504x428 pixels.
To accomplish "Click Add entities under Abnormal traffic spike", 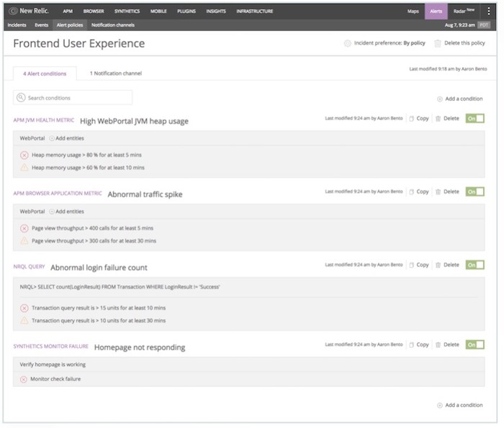I will click(x=69, y=211).
